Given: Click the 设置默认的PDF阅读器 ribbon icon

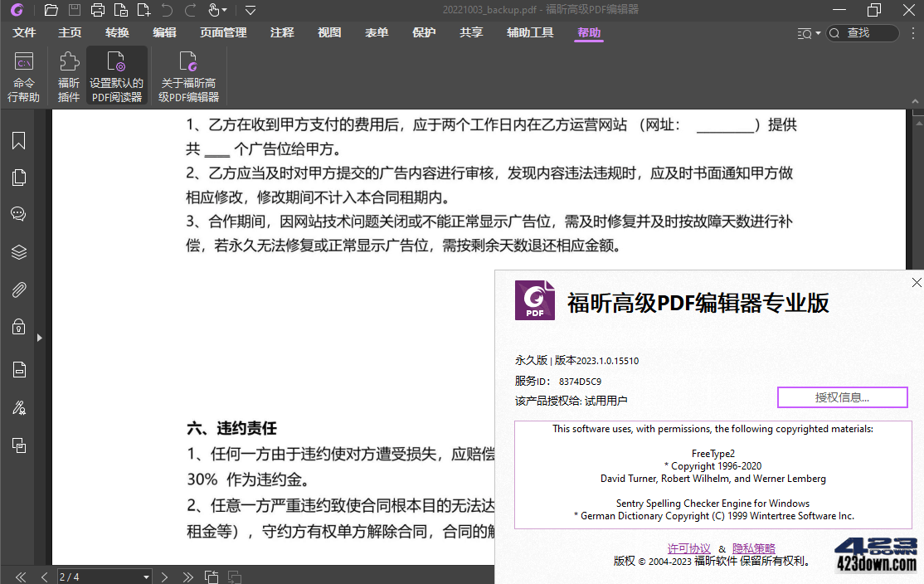Looking at the screenshot, I should (x=116, y=73).
